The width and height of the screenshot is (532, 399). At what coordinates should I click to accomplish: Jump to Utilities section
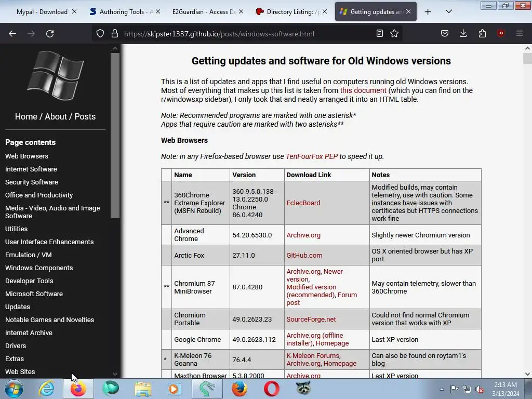pos(16,229)
